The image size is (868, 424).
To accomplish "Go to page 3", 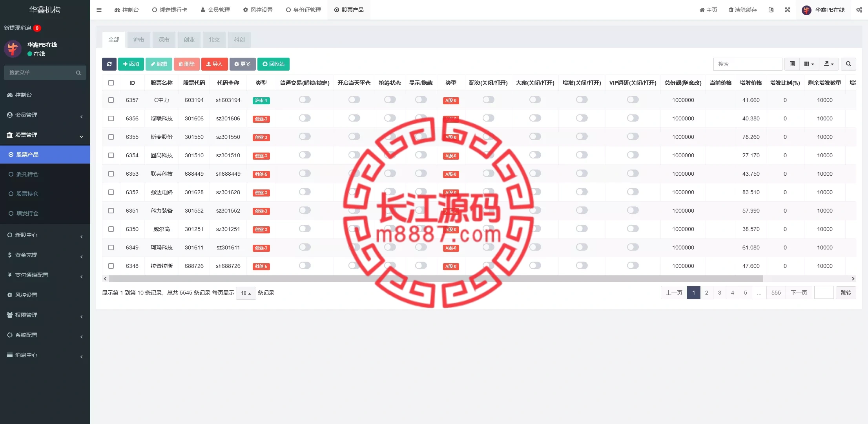I will click(x=720, y=293).
